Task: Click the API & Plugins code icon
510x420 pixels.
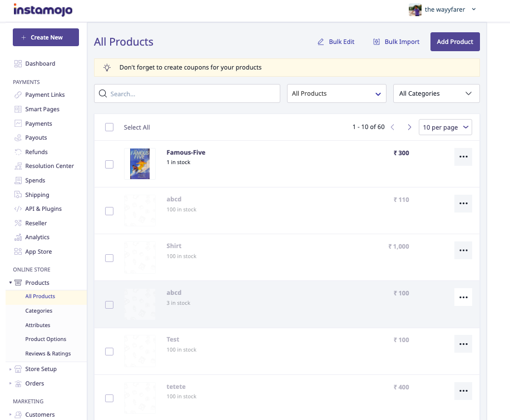Action: coord(18,209)
